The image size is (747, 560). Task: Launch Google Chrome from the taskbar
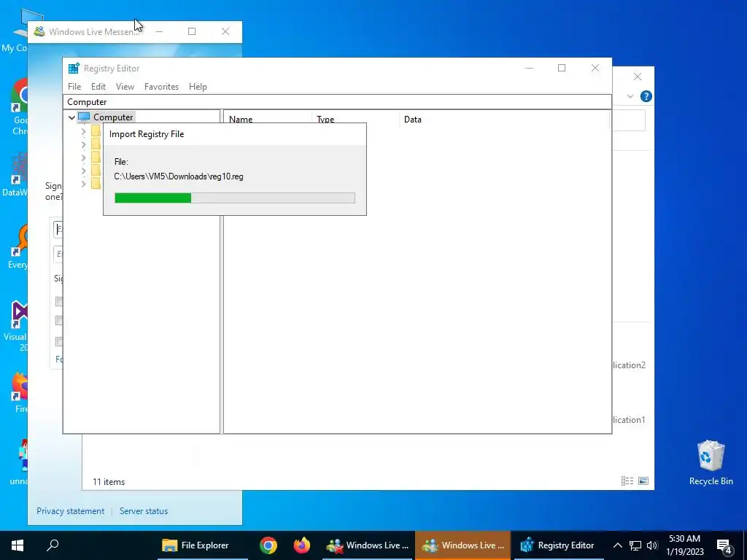coord(268,545)
